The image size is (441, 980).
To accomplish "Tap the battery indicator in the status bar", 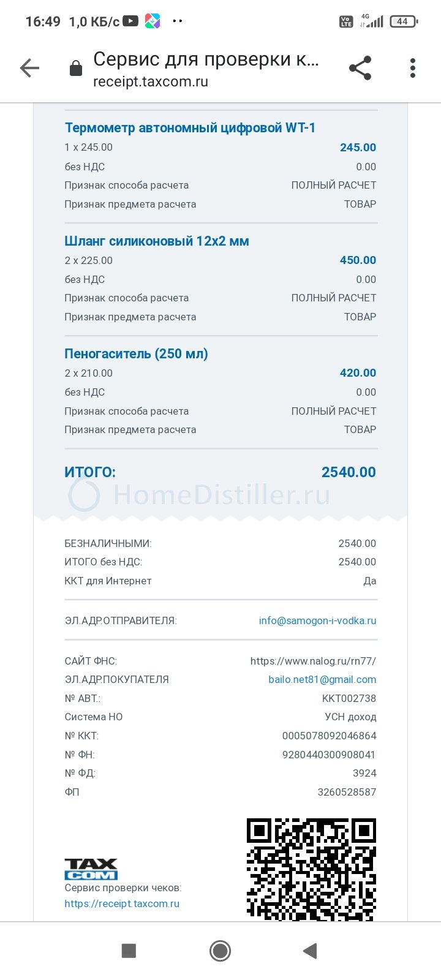I will (403, 21).
